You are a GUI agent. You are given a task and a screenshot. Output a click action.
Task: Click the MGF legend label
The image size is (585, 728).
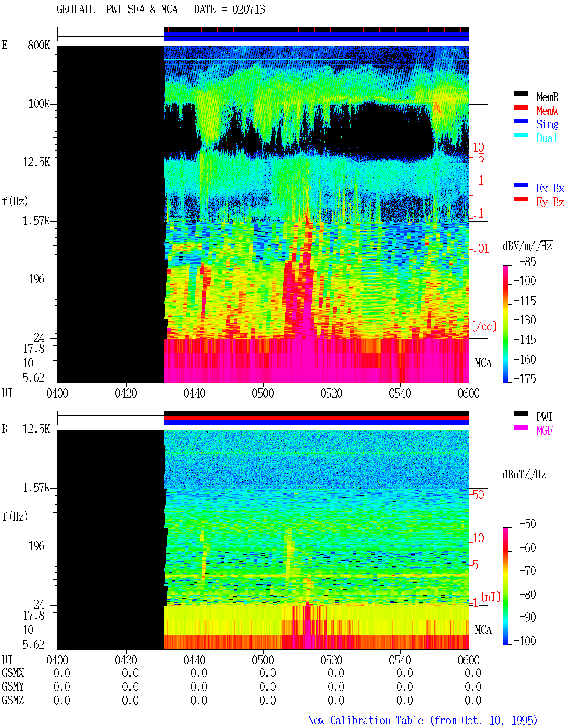(544, 430)
